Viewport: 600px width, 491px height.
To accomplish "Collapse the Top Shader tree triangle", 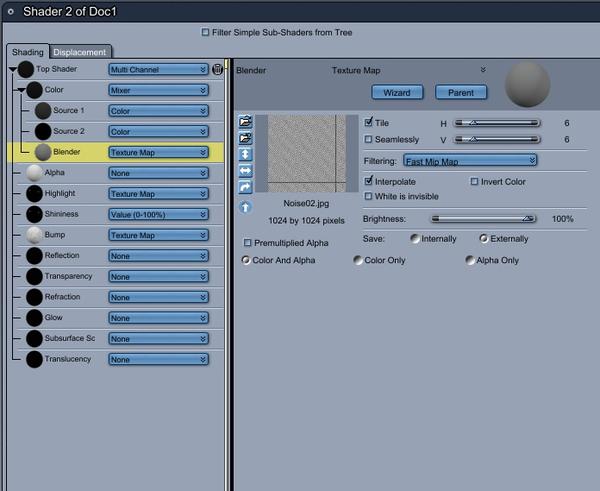I will 13,69.
